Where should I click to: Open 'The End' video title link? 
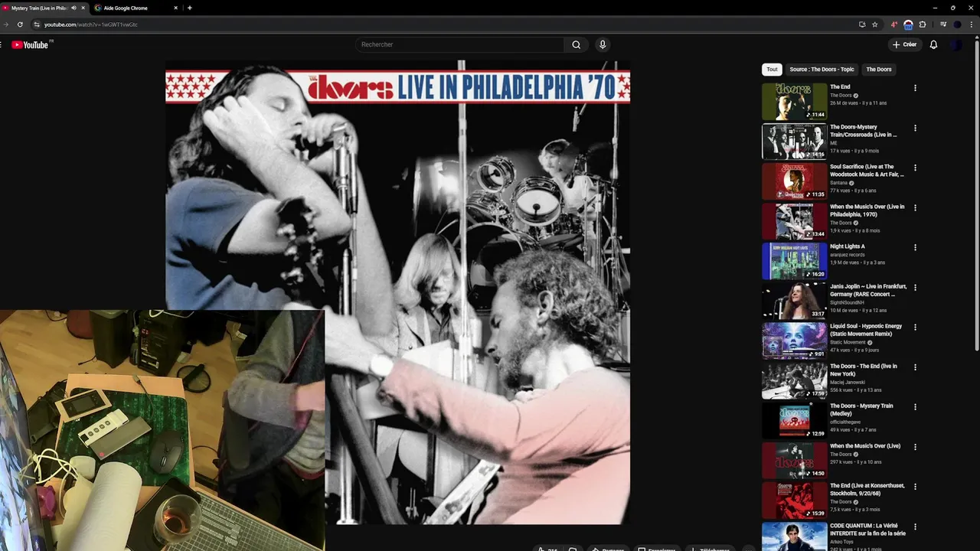pos(840,87)
